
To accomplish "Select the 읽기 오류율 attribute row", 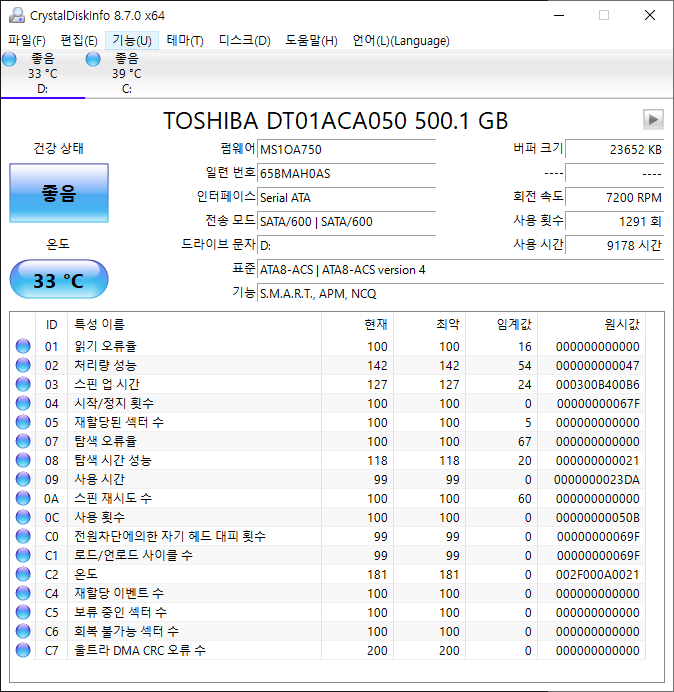I will [x=328, y=346].
